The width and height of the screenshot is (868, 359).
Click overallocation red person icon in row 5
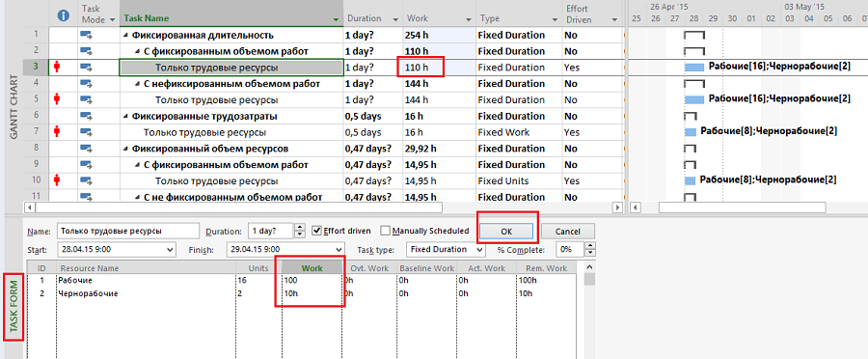57,100
